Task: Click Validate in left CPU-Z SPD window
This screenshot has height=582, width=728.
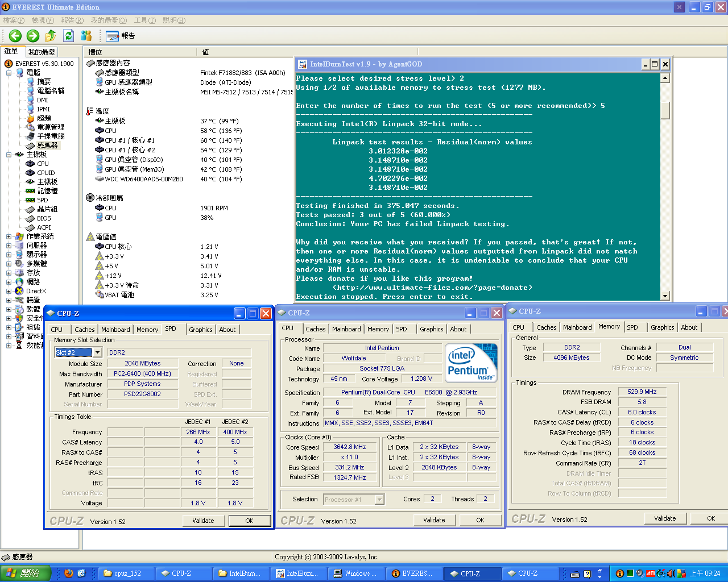Action: pyautogui.click(x=203, y=521)
